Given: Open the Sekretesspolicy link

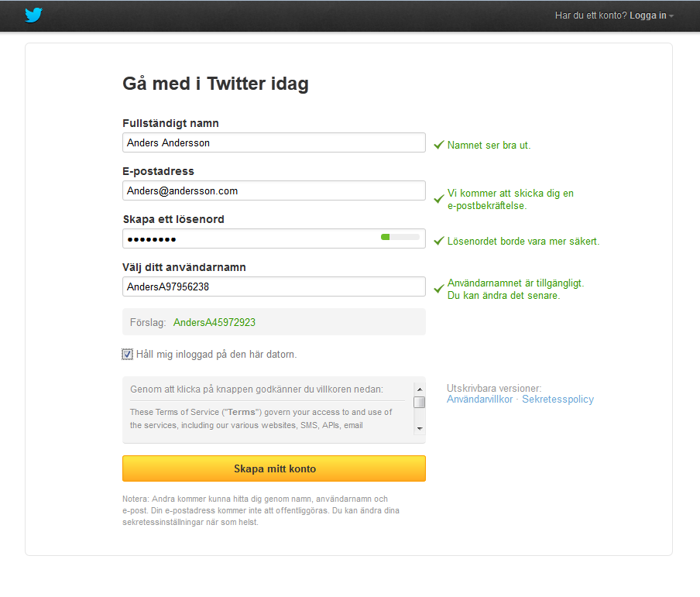Looking at the screenshot, I should pyautogui.click(x=558, y=400).
